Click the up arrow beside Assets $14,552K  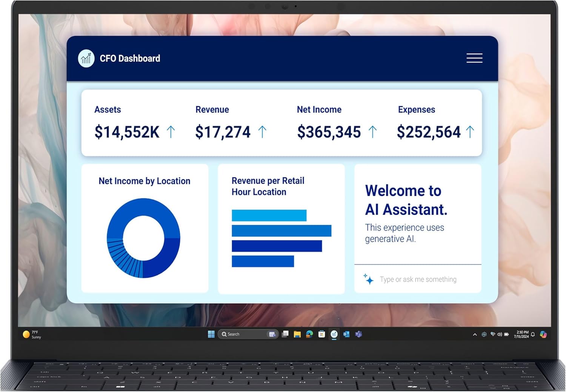(171, 132)
